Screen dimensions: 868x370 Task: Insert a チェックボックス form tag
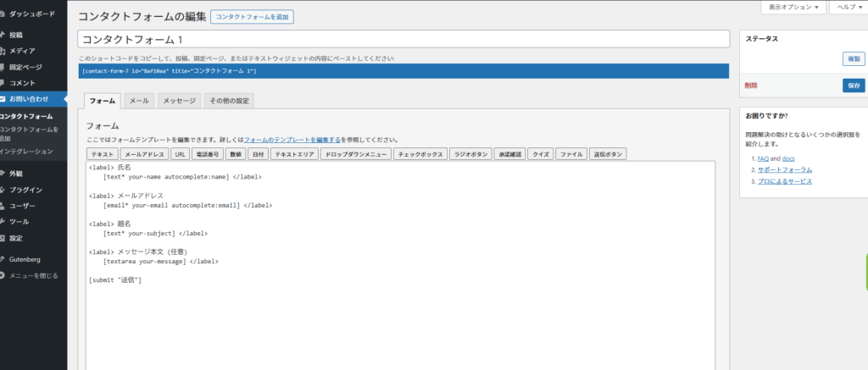point(419,155)
